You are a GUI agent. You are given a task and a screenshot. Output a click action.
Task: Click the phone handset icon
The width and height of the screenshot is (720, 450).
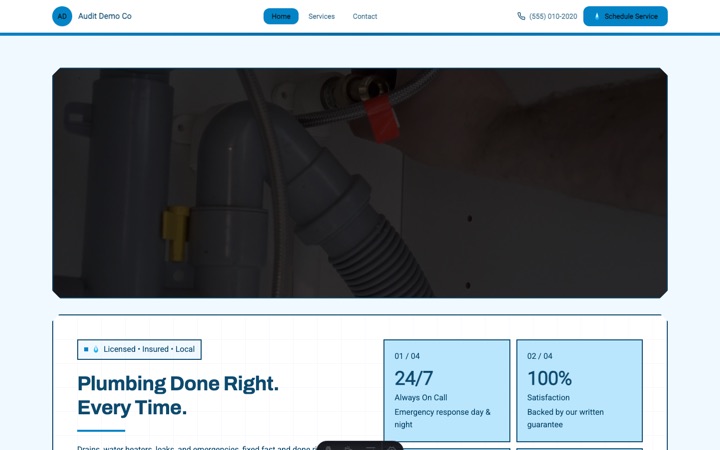(x=521, y=16)
